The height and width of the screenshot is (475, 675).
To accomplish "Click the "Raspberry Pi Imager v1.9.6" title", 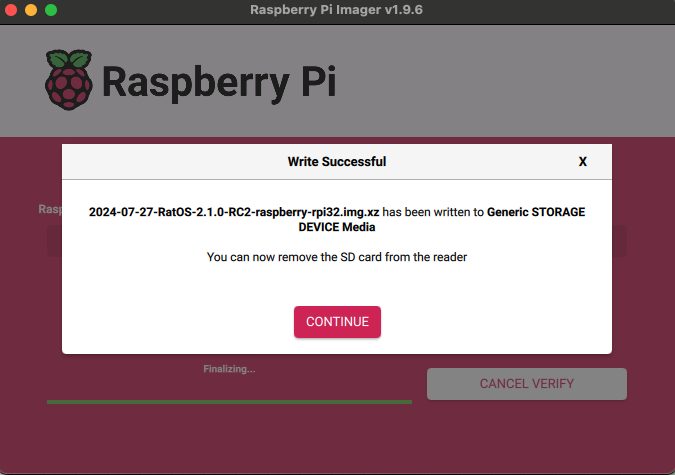I will tap(336, 10).
